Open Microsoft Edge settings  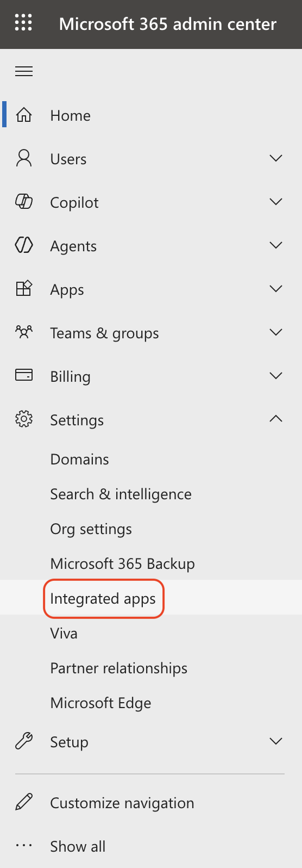[x=100, y=703]
